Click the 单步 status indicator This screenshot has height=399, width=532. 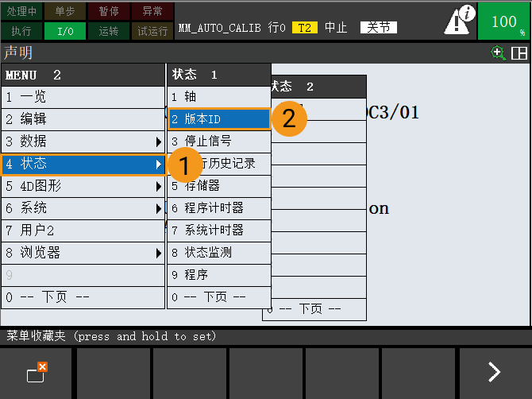(x=65, y=11)
